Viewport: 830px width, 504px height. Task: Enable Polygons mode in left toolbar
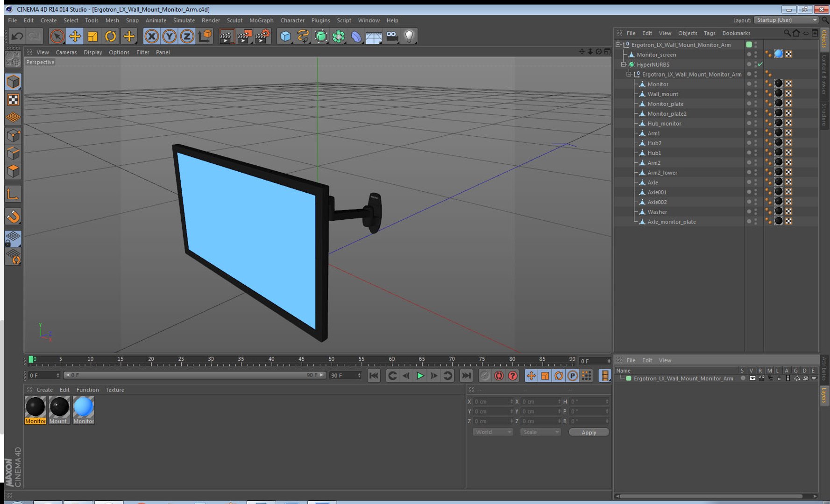(x=13, y=171)
